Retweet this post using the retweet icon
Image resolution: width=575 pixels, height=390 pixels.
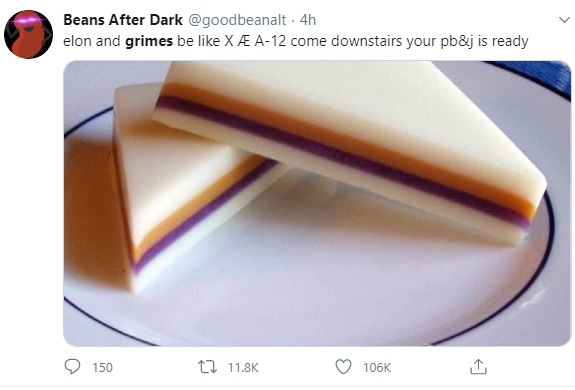pos(208,367)
